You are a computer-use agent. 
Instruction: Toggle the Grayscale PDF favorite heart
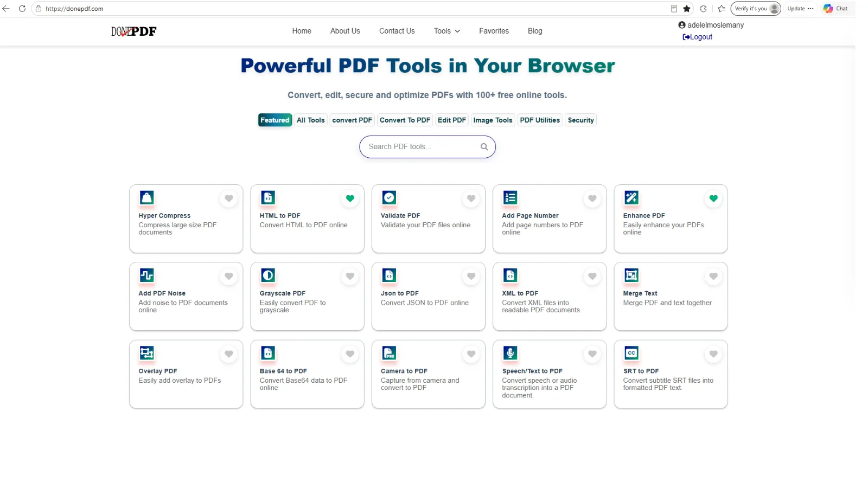coord(350,276)
